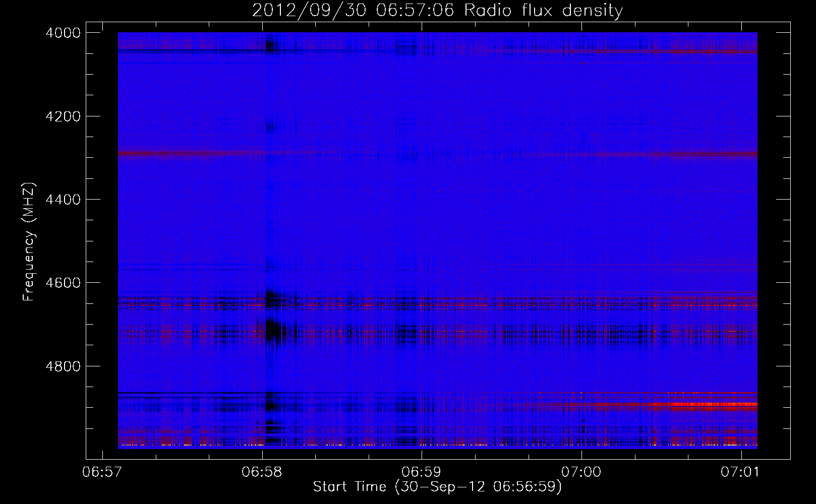Click the plot title "2012/09/30 06:57:06 Radio flux density"
816x504 pixels.
pyautogui.click(x=437, y=11)
